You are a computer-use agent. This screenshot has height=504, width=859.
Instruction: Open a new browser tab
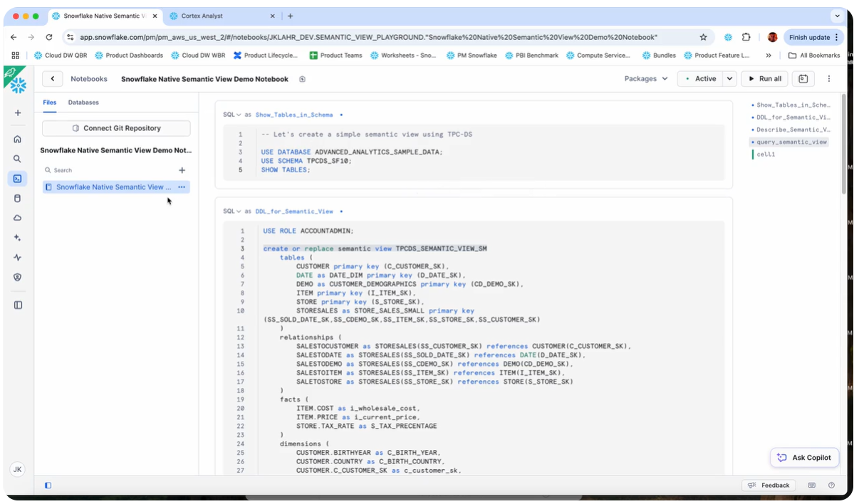click(291, 16)
